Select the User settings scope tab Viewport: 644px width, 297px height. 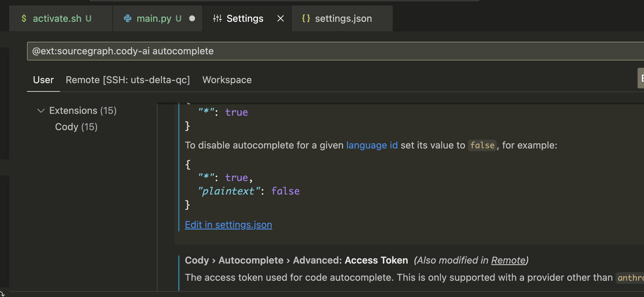click(43, 80)
